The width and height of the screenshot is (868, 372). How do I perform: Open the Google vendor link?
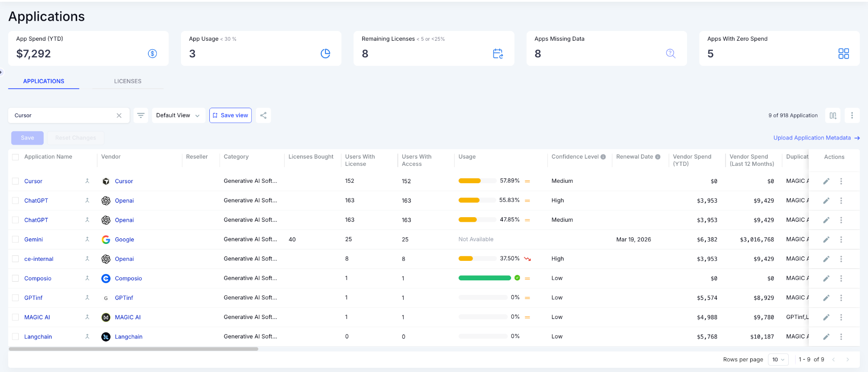tap(124, 240)
